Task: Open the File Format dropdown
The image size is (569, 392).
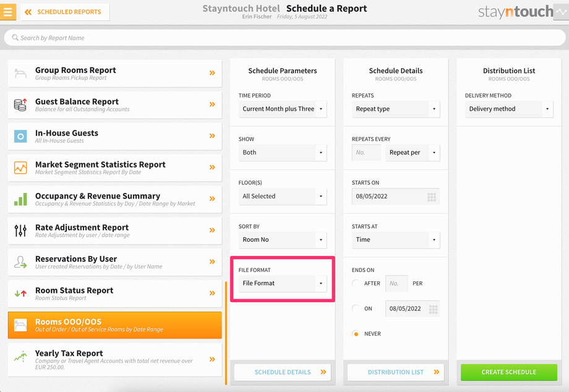Action: pyautogui.click(x=282, y=283)
